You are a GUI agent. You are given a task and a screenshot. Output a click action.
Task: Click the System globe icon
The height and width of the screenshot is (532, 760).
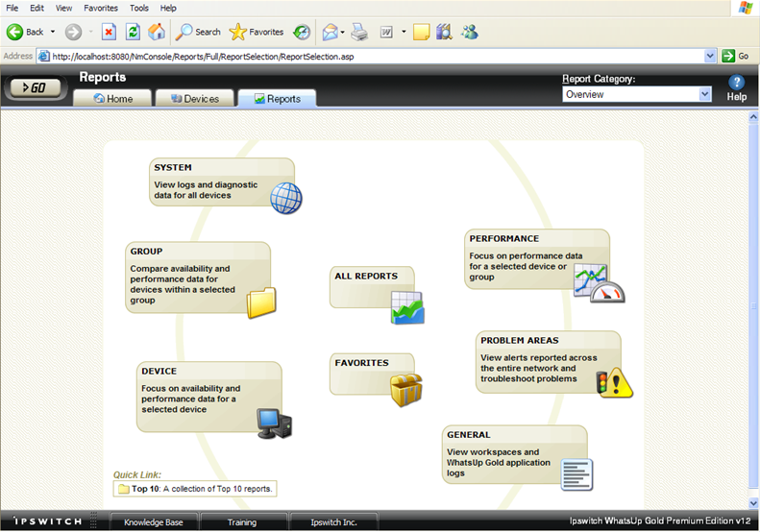pos(285,197)
